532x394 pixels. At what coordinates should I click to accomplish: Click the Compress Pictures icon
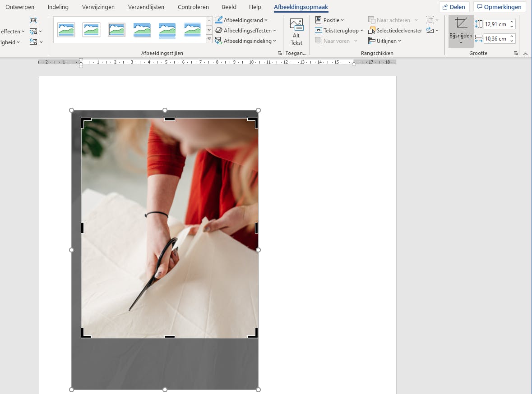[33, 20]
